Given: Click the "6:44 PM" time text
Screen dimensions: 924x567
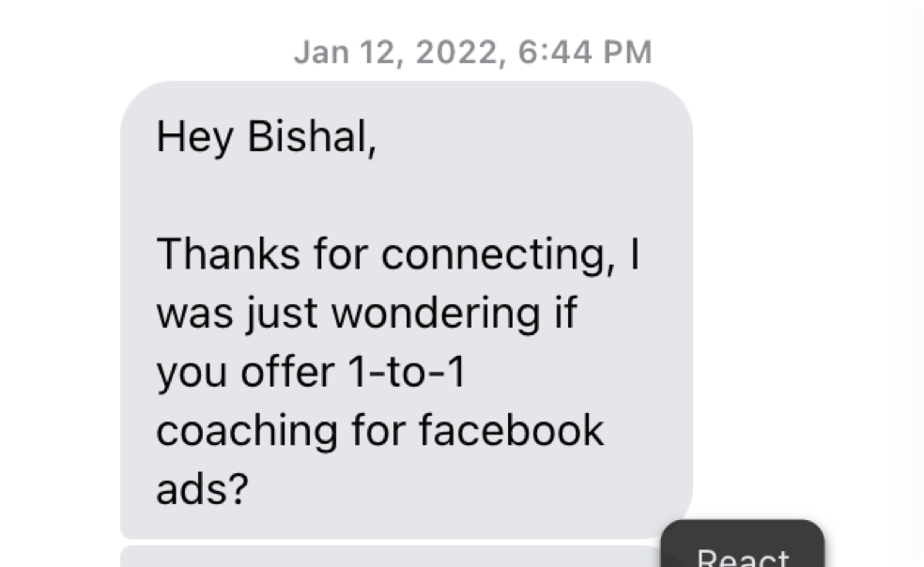Looking at the screenshot, I should coord(583,52).
